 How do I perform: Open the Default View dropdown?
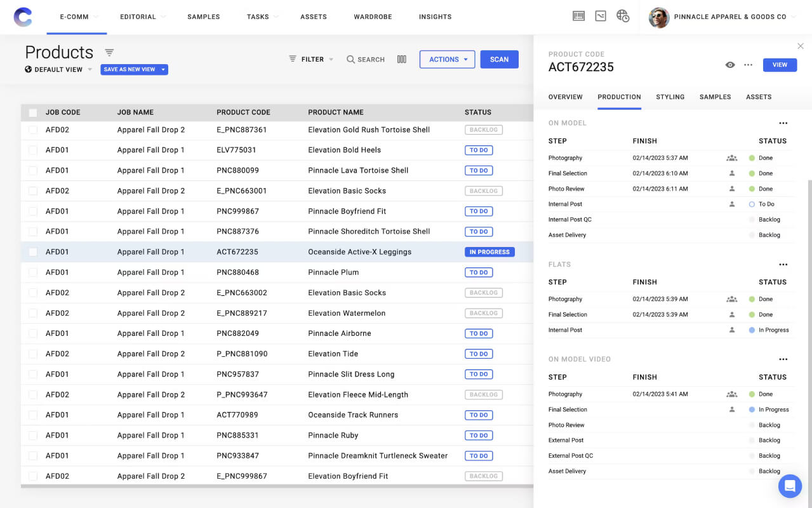[x=58, y=70]
